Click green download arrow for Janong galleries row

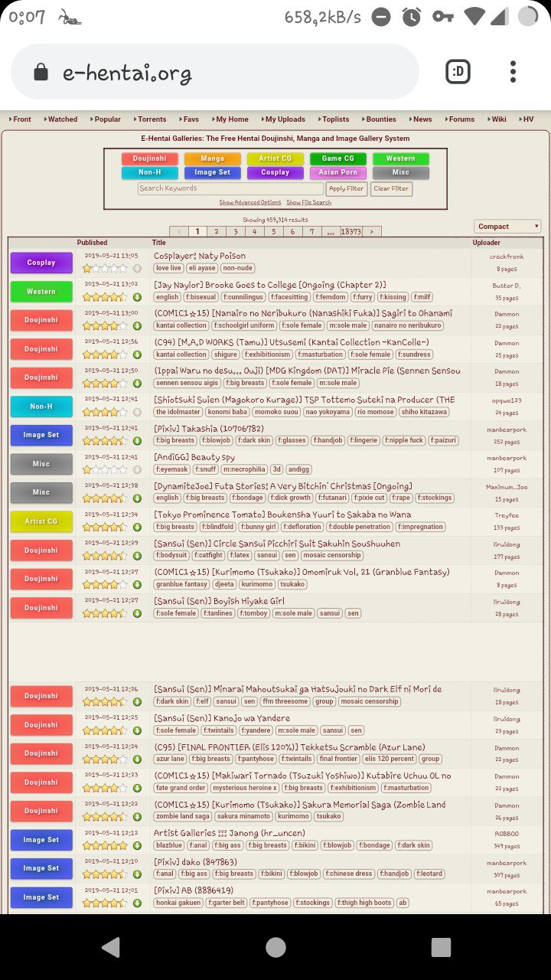137,845
